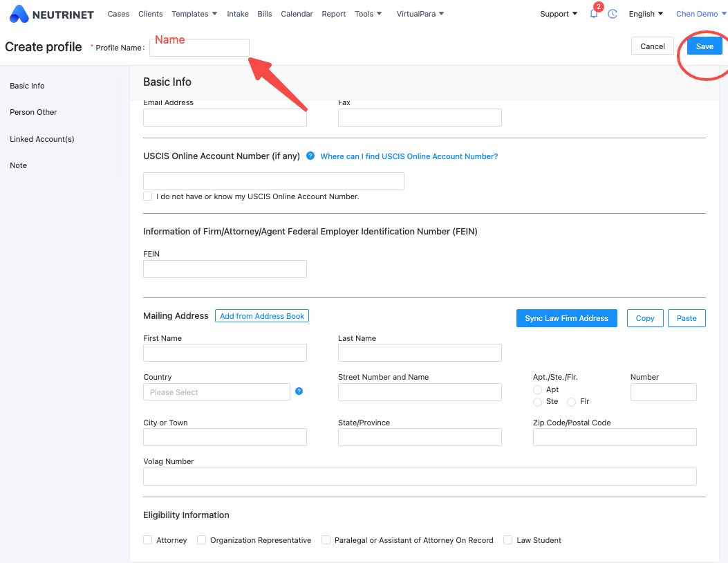Go to the Calendar page
Viewport: 728px width, 563px height.
point(297,14)
